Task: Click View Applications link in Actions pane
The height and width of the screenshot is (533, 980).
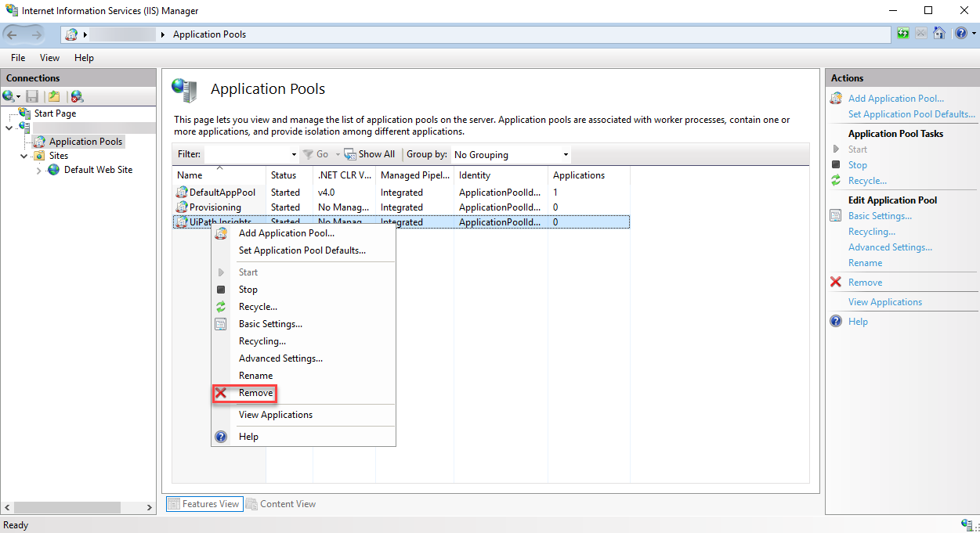Action: pos(885,302)
